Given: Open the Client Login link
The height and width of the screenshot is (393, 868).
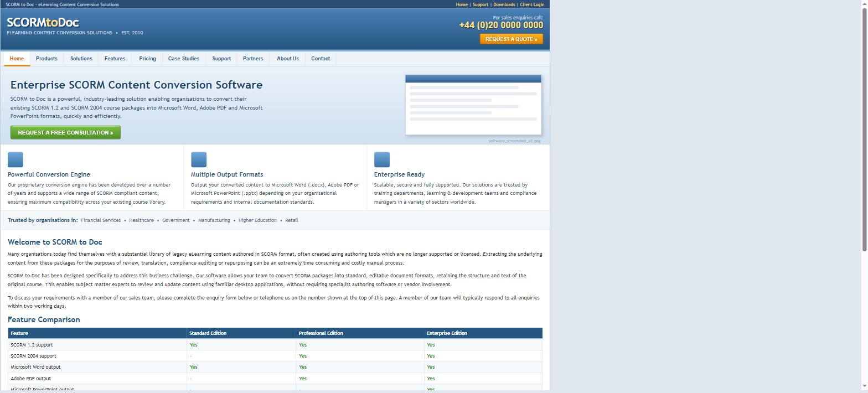Looking at the screenshot, I should [x=532, y=4].
